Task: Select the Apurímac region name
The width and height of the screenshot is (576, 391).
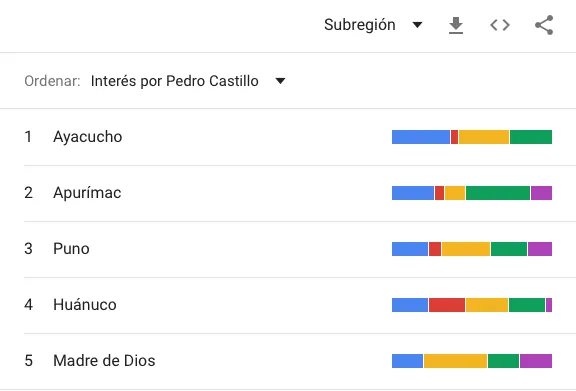Action: (x=87, y=193)
